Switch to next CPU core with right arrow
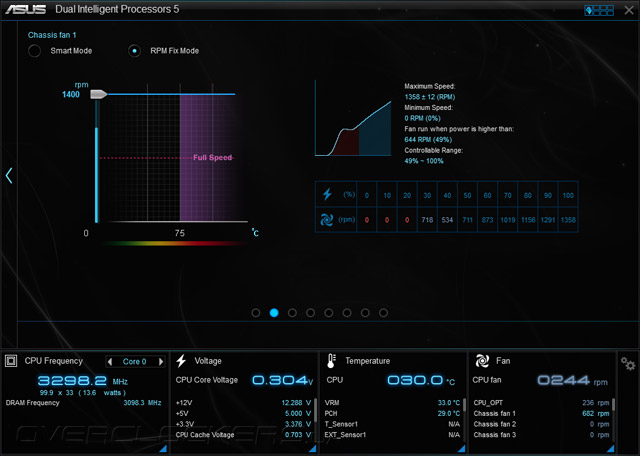 [161, 362]
